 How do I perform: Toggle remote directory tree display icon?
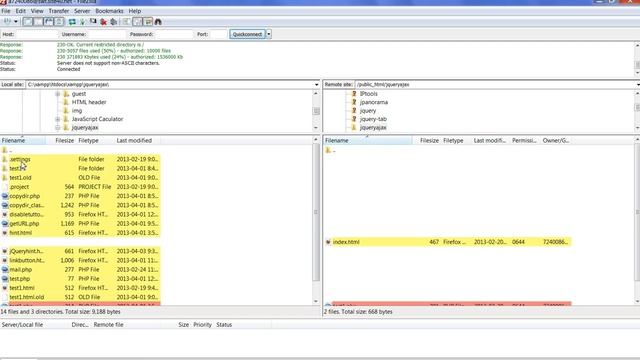point(49,22)
